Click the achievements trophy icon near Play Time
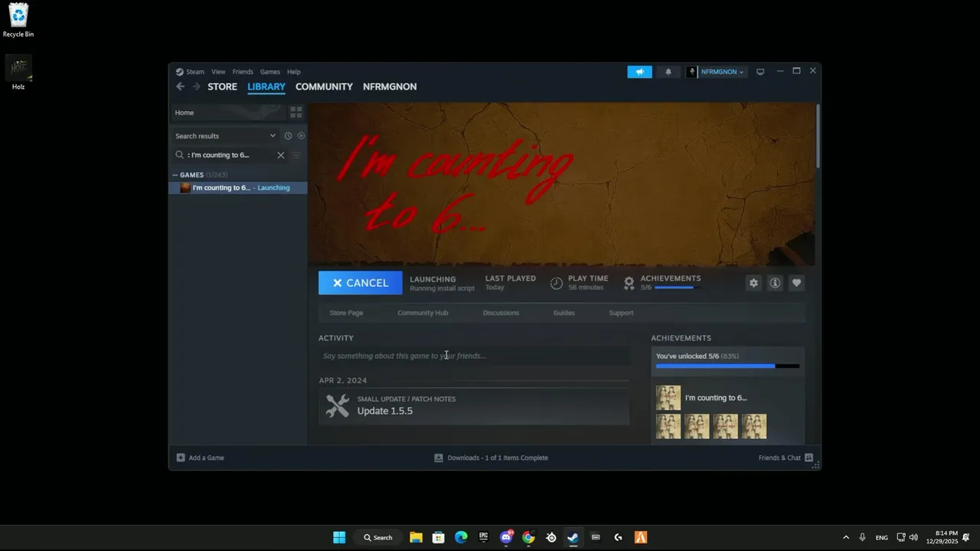The image size is (980, 551). (629, 283)
